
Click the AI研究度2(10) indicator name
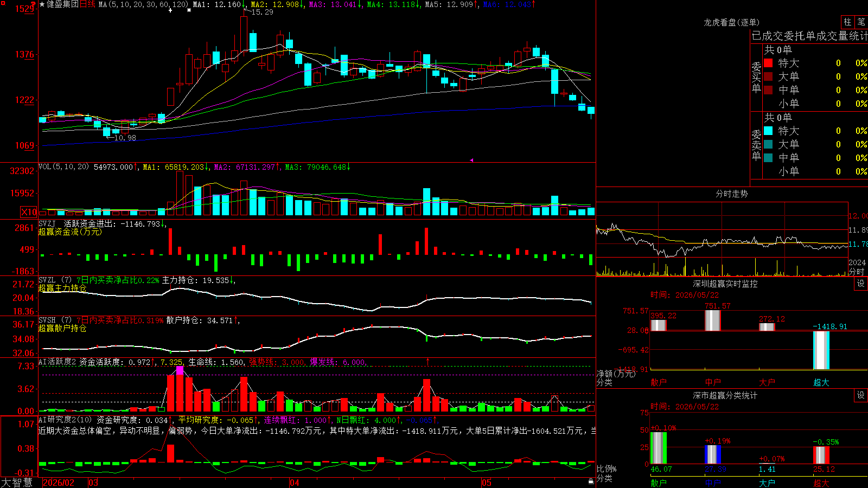(x=65, y=420)
